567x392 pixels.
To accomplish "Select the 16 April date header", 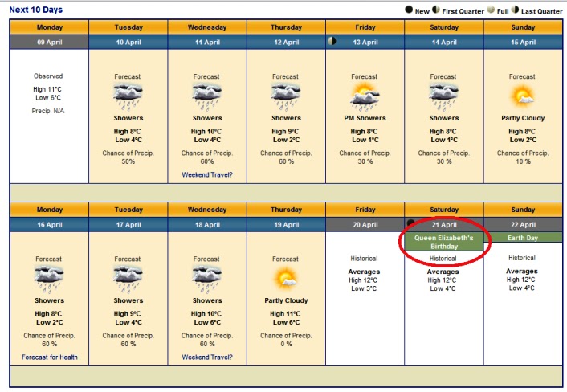I will click(x=49, y=225).
